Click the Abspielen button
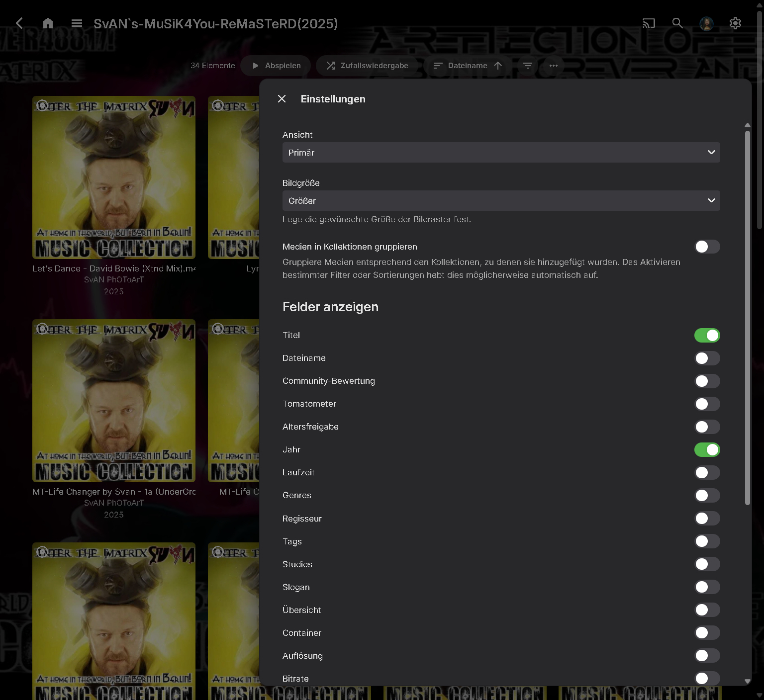 point(276,66)
